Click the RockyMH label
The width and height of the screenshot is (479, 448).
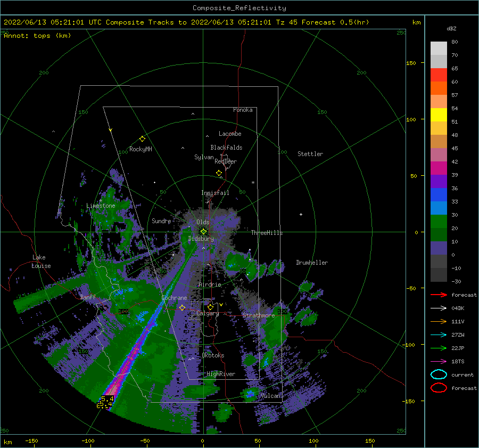pos(141,149)
